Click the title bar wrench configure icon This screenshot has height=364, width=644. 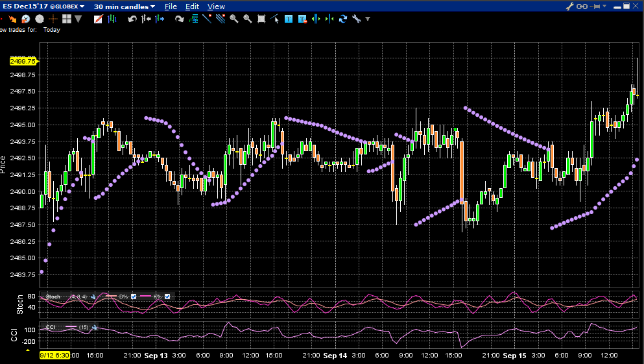point(569,6)
